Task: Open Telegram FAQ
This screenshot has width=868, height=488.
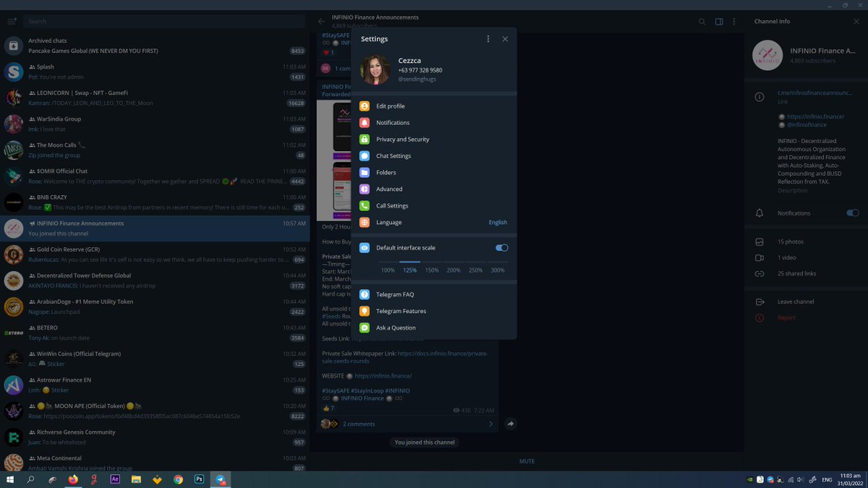Action: [x=434, y=295]
